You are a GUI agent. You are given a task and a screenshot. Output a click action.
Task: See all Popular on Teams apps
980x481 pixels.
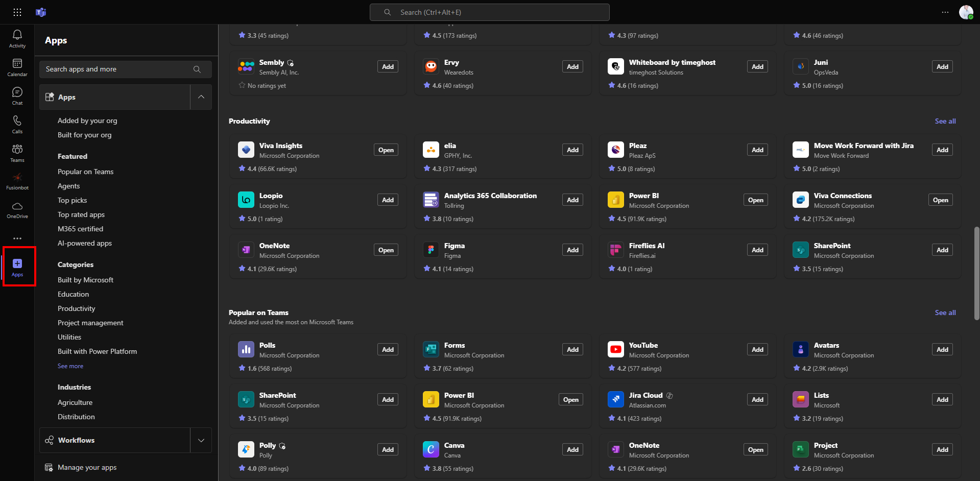click(x=945, y=312)
